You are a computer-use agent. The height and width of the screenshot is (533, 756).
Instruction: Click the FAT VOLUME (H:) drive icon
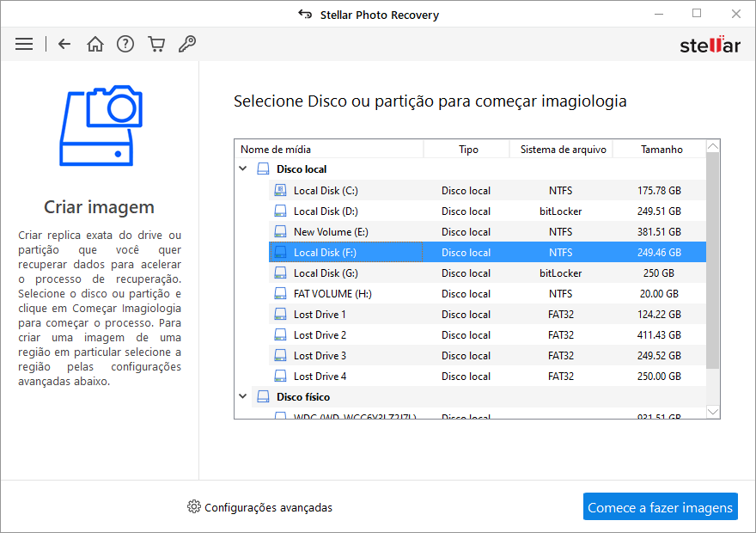click(x=280, y=293)
